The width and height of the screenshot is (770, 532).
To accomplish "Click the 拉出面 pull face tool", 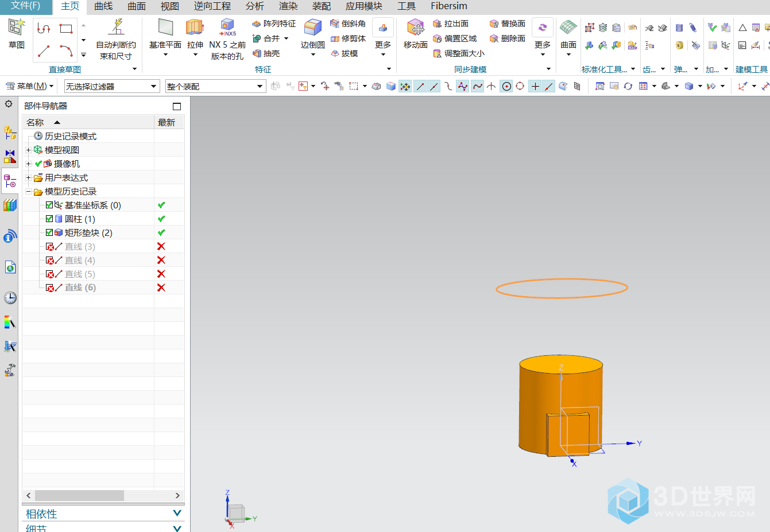I will tap(451, 24).
